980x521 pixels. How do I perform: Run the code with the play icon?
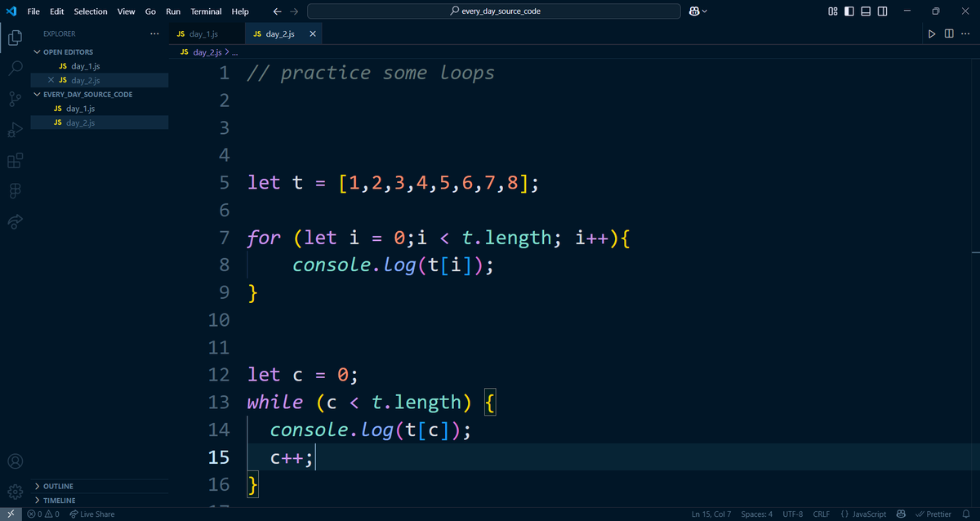tap(930, 34)
